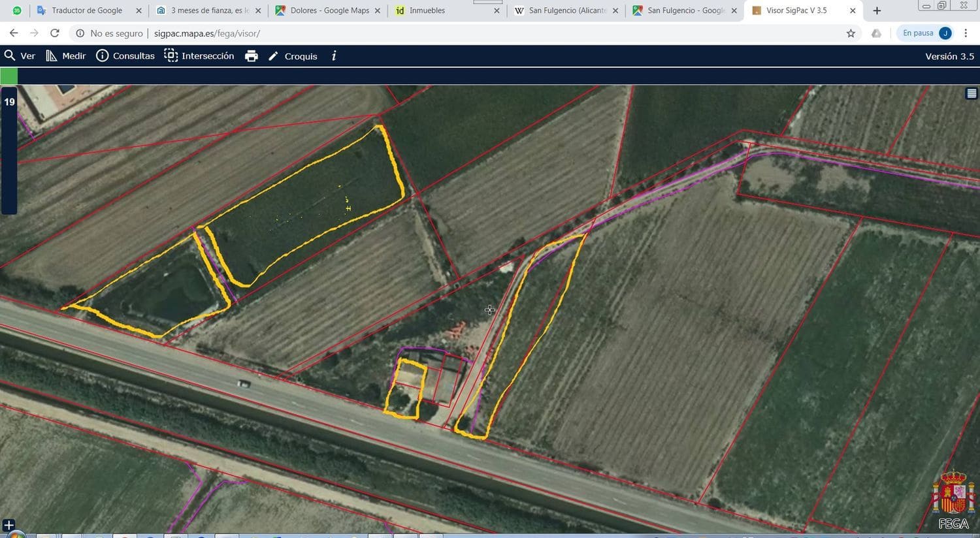Select the Croquis pencil tool
980x538 pixels.
coord(293,56)
